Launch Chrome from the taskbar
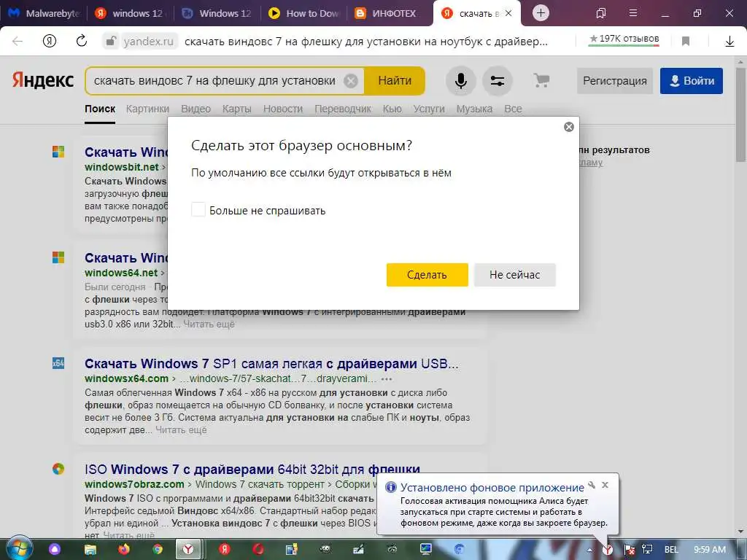 [158, 549]
